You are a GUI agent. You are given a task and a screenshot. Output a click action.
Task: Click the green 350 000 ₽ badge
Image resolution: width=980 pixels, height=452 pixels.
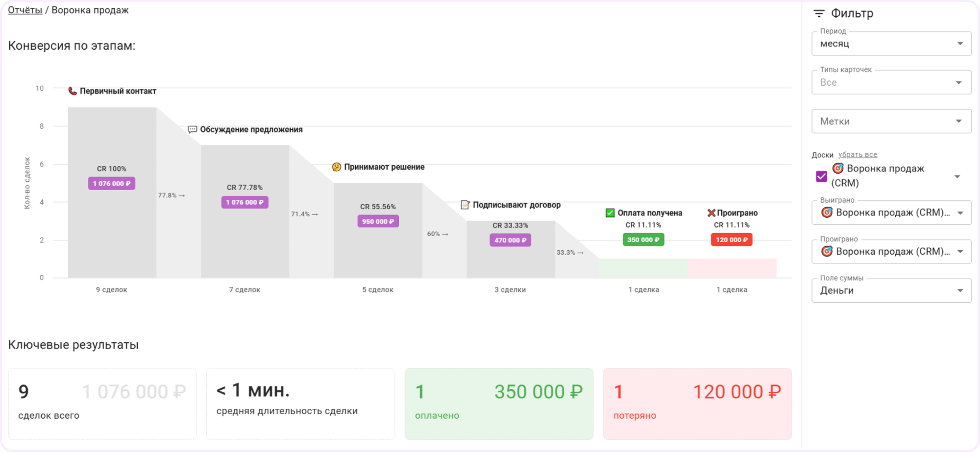click(x=643, y=239)
